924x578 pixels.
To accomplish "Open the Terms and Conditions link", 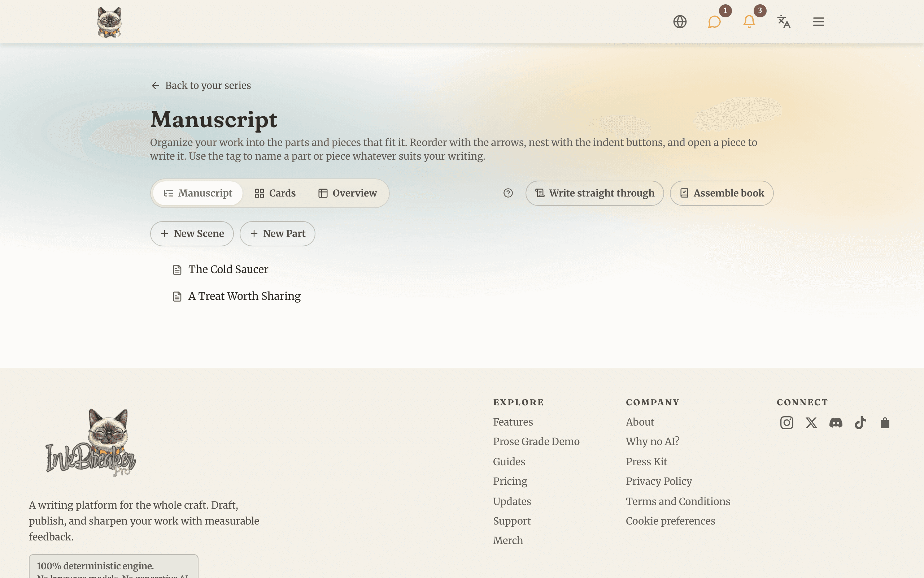I will 678,501.
